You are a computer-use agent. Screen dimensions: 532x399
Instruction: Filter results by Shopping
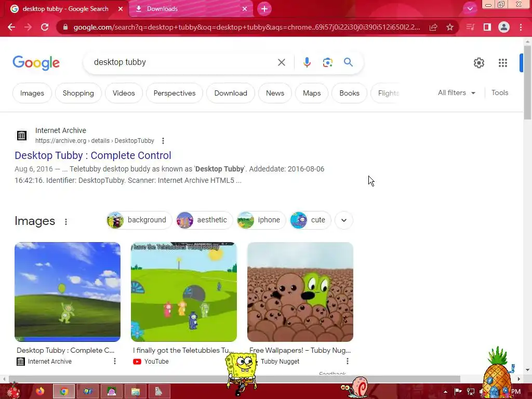tap(78, 93)
